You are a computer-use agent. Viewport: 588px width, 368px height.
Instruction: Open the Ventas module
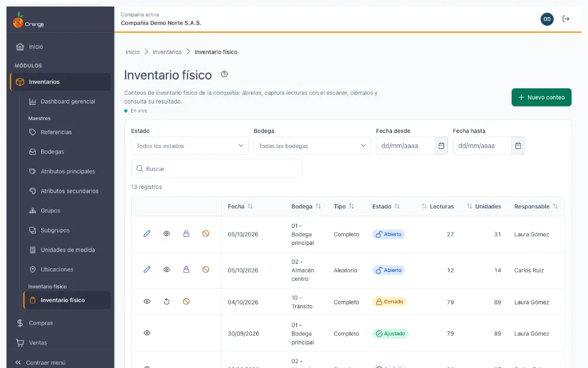click(x=60, y=343)
